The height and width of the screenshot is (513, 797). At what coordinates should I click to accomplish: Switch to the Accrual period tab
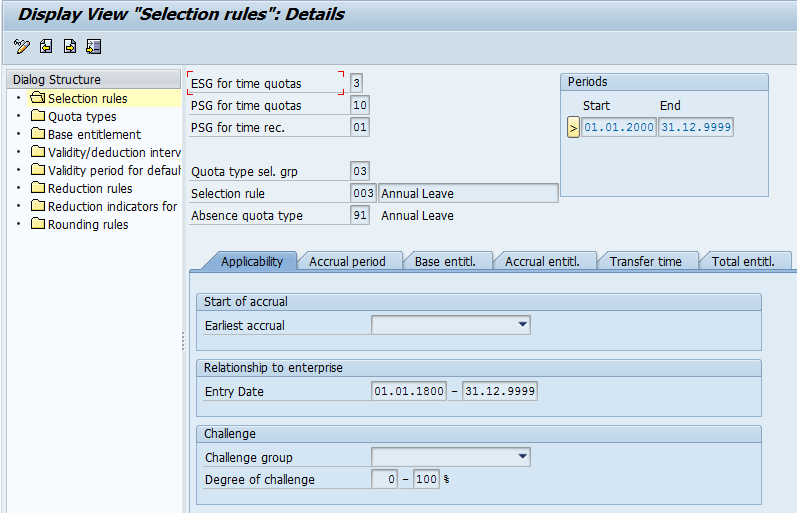347,262
